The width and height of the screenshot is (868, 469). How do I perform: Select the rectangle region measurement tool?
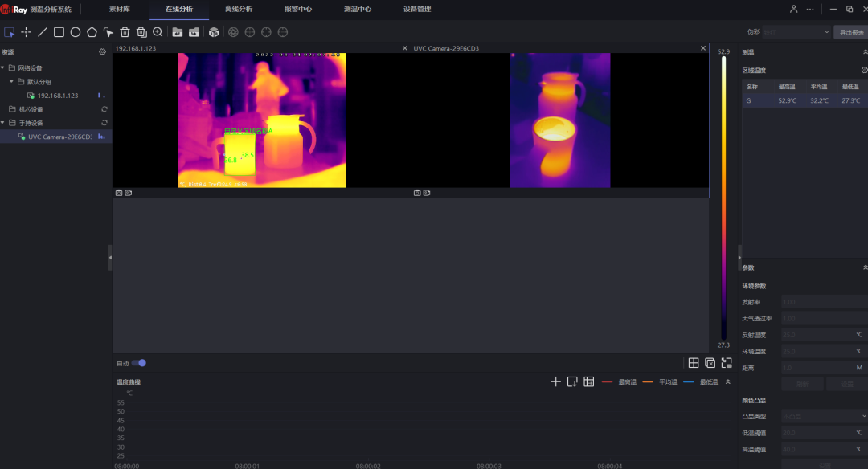(59, 32)
